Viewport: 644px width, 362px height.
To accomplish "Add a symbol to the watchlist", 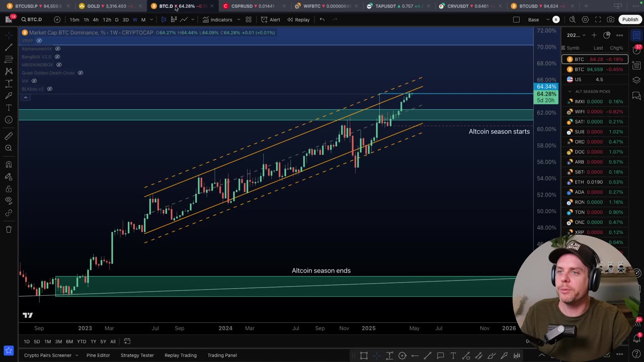I will coord(594,35).
